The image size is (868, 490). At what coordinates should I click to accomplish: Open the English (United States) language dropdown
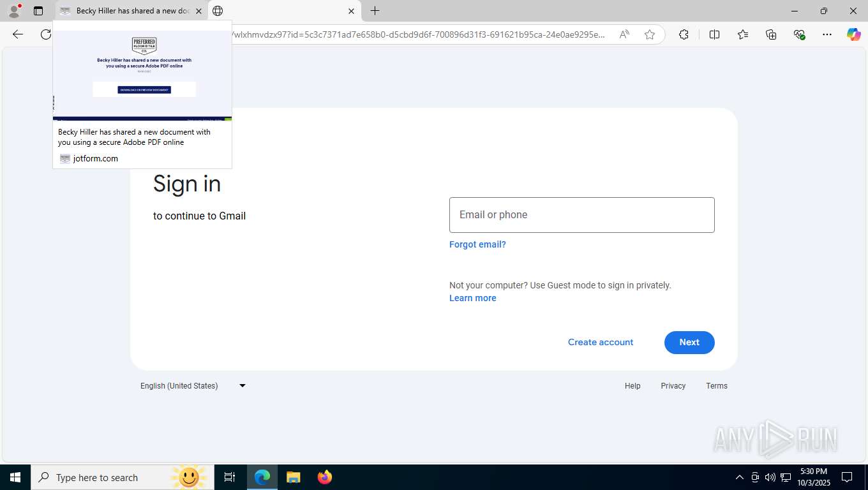click(193, 385)
